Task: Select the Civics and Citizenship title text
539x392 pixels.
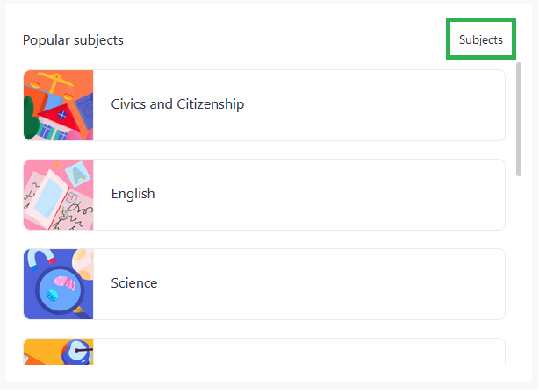Action: point(177,104)
